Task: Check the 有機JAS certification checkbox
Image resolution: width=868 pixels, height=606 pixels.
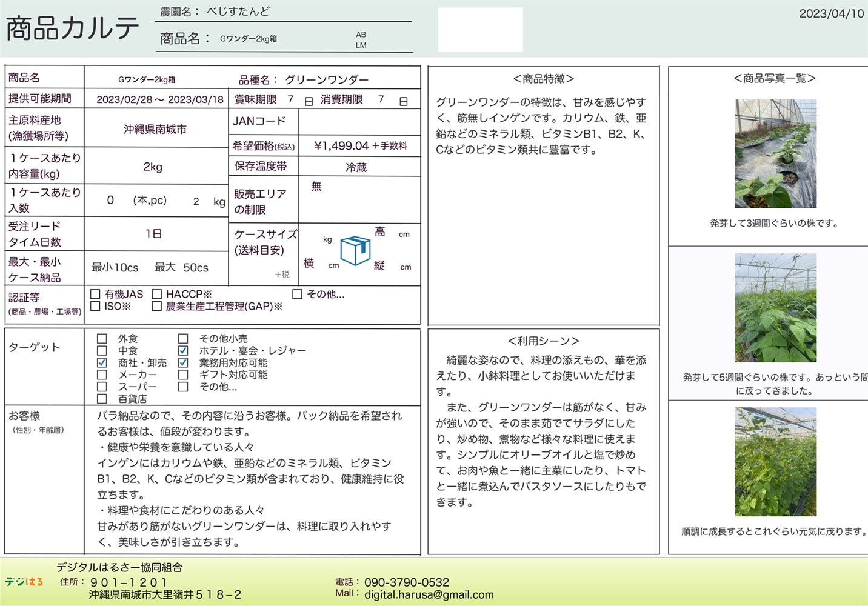Action: (95, 295)
